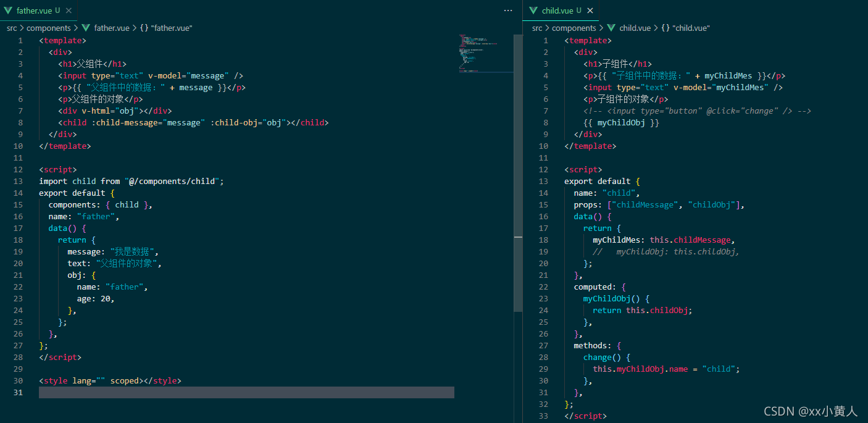Close the father.vue editor tab
The image size is (868, 423).
(69, 10)
